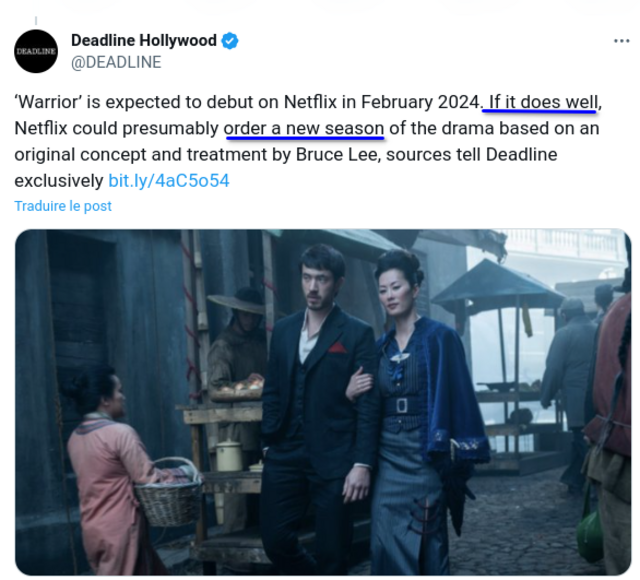
Task: Click the underlined order a new season text
Action: (304, 129)
